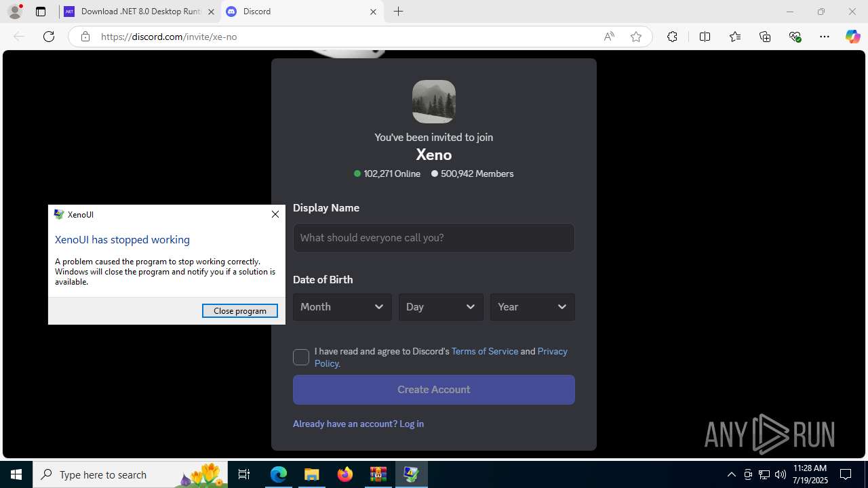The width and height of the screenshot is (868, 488).
Task: Open the Favorites list icon
Action: click(x=735, y=37)
